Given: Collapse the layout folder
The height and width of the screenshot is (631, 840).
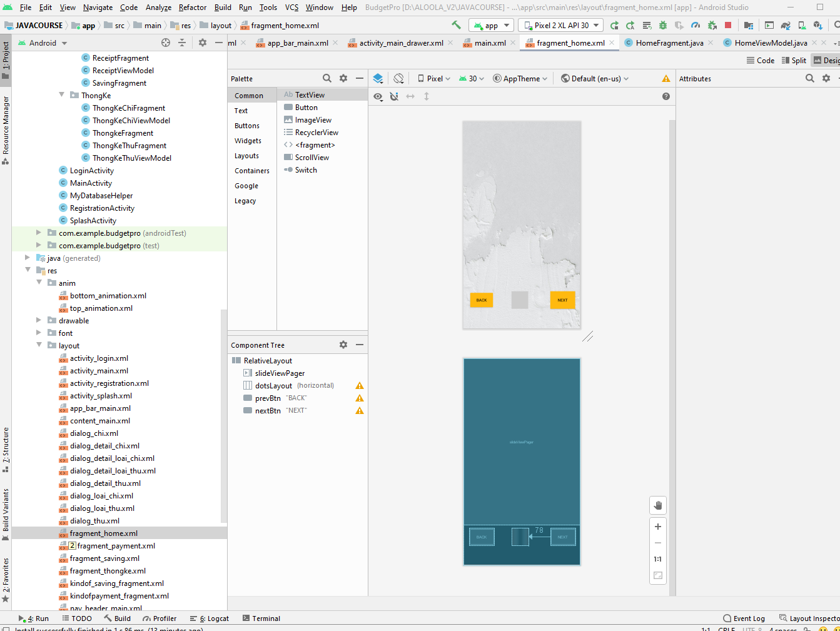Looking at the screenshot, I should coord(39,345).
